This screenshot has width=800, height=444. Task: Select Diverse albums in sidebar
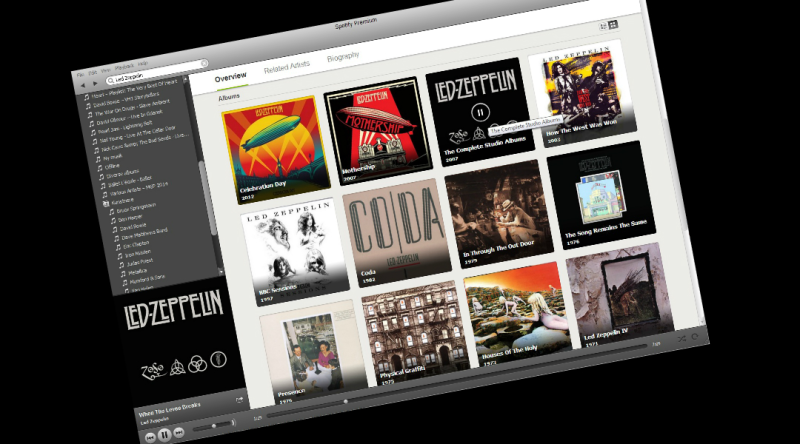click(x=122, y=174)
